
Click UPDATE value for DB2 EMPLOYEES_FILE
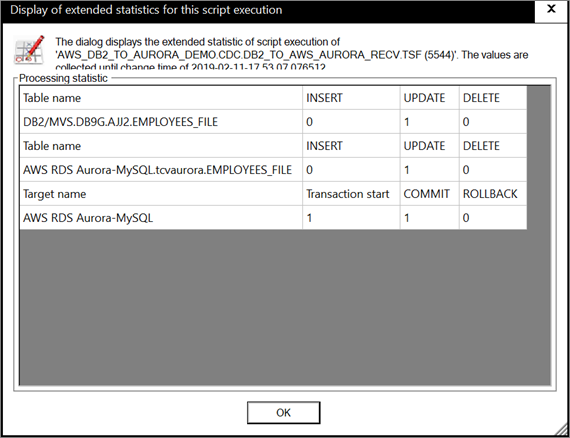[x=429, y=122]
